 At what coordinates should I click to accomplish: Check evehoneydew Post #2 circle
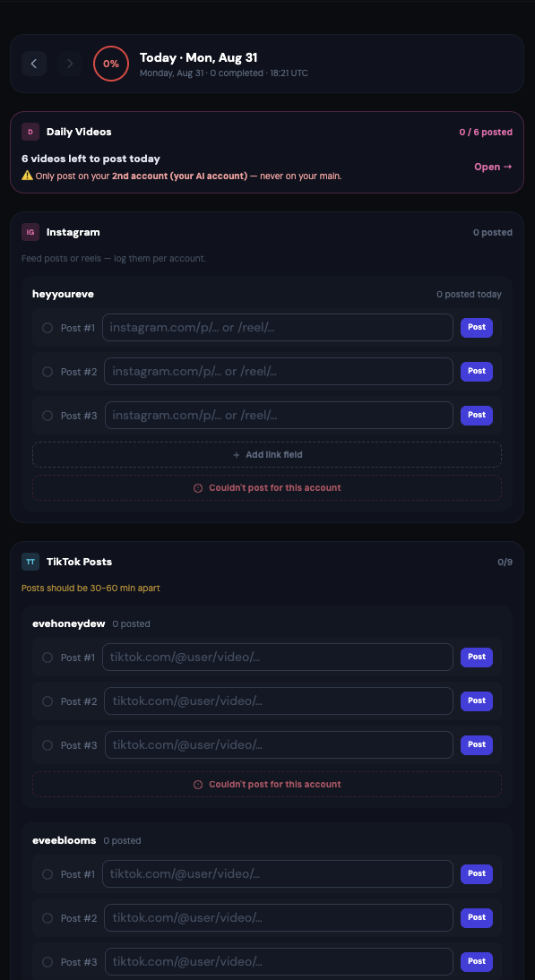click(47, 701)
